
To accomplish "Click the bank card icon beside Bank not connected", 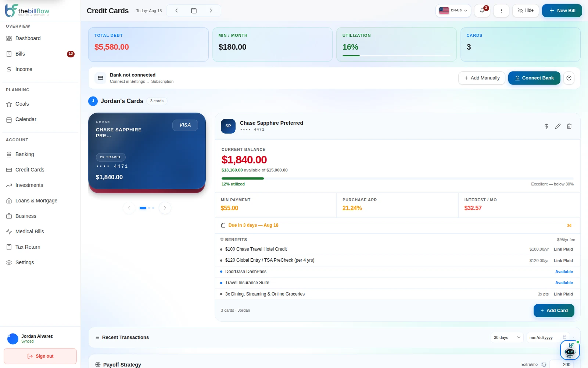I will (x=100, y=78).
